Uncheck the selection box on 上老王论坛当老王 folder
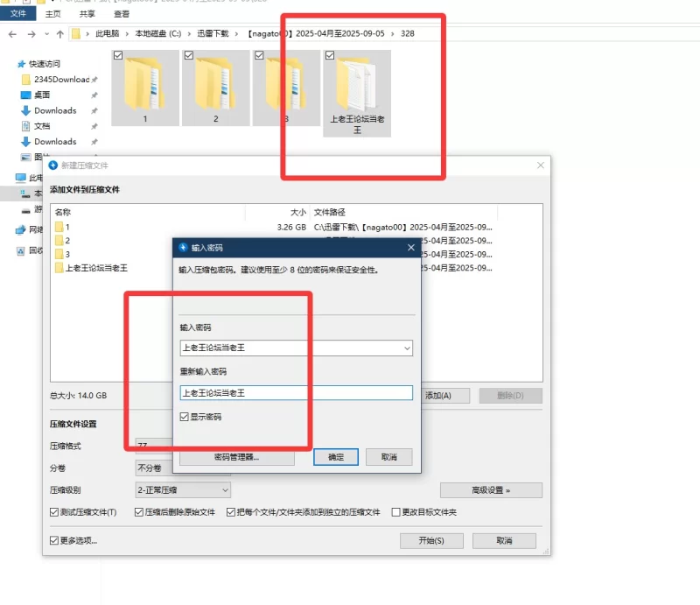The width and height of the screenshot is (700, 605). 330,55
